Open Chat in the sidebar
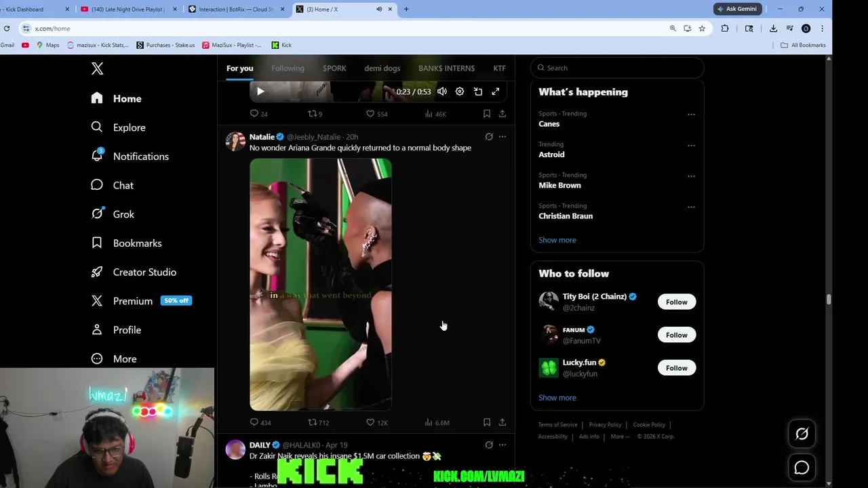 pyautogui.click(x=113, y=185)
